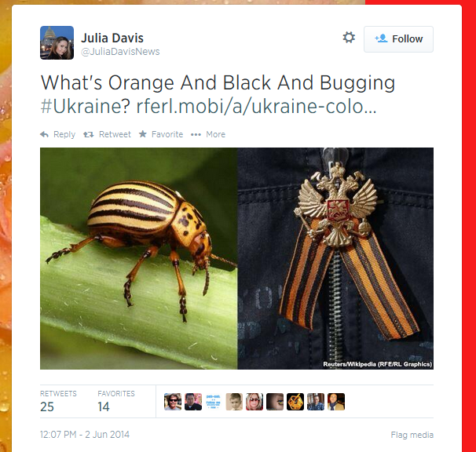The image size is (476, 452).
Task: Click the Reply arrow icon
Action: point(44,134)
